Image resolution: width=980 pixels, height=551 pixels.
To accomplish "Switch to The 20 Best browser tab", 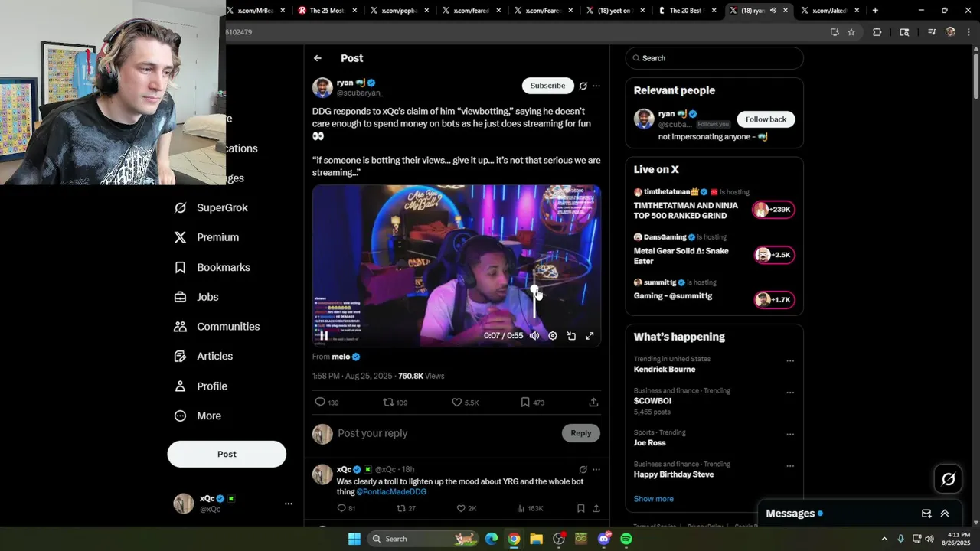I will point(687,11).
